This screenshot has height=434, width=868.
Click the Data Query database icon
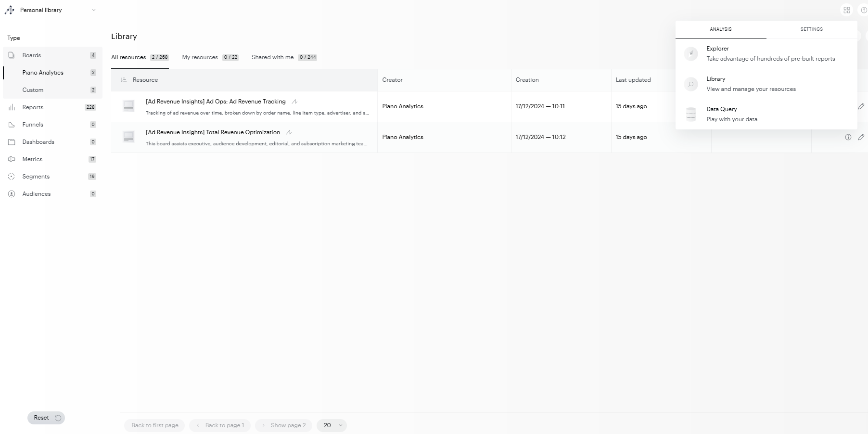691,114
